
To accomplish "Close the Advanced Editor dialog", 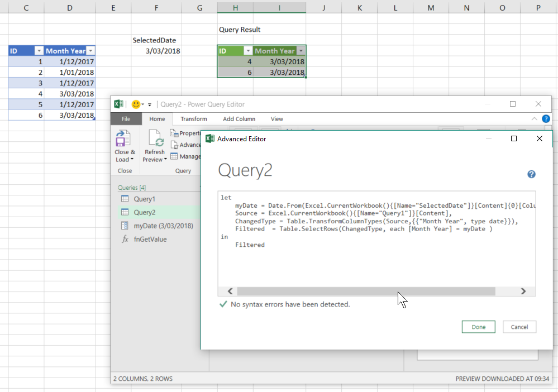I will pos(540,138).
